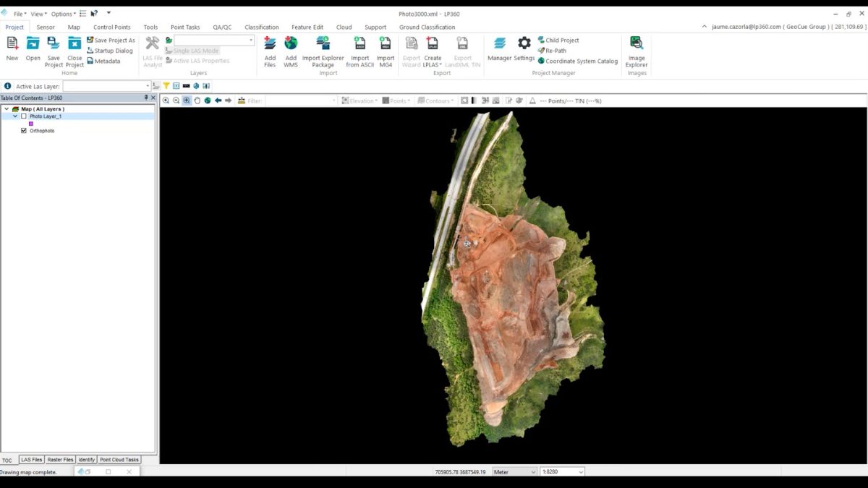Go to the next map extent arrow

coord(228,100)
